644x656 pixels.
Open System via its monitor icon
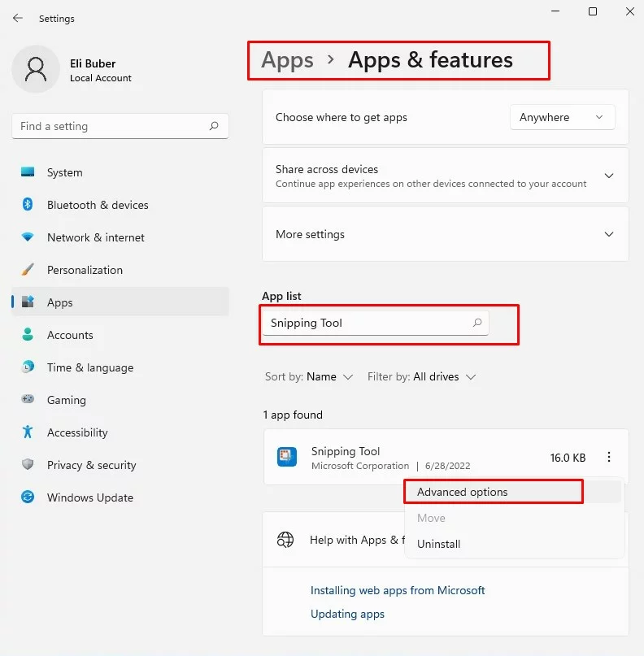pyautogui.click(x=28, y=172)
